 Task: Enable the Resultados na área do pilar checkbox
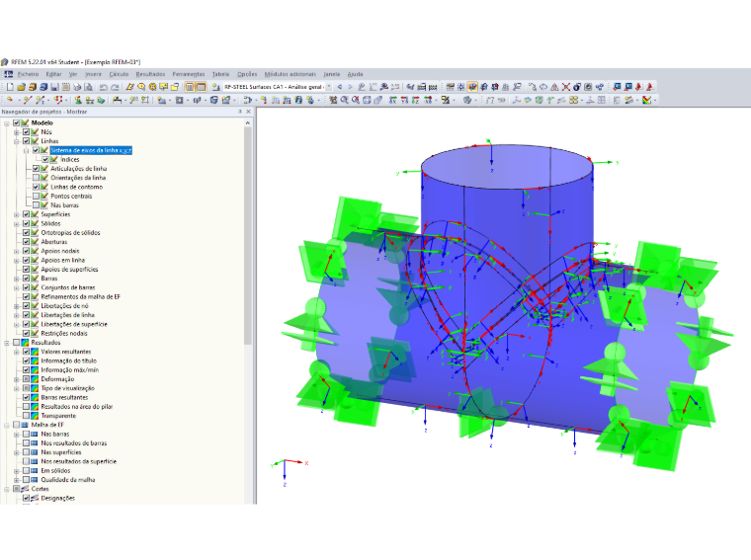click(27, 406)
